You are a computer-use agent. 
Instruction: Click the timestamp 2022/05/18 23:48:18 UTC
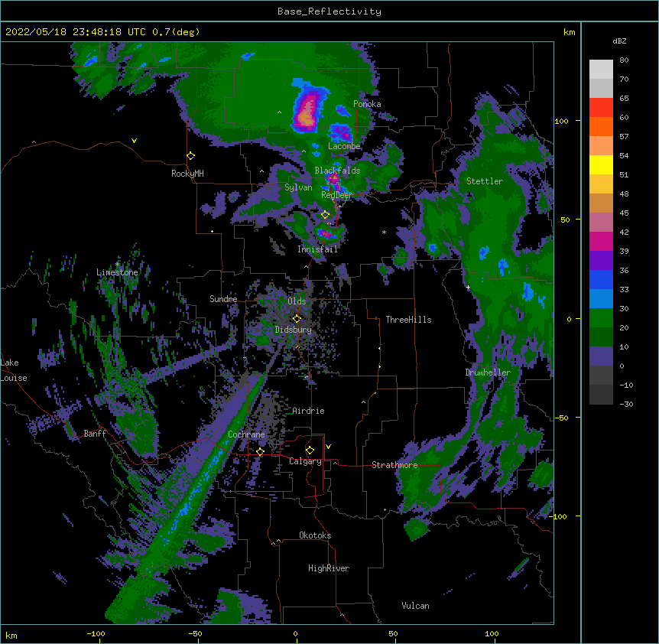[x=76, y=32]
